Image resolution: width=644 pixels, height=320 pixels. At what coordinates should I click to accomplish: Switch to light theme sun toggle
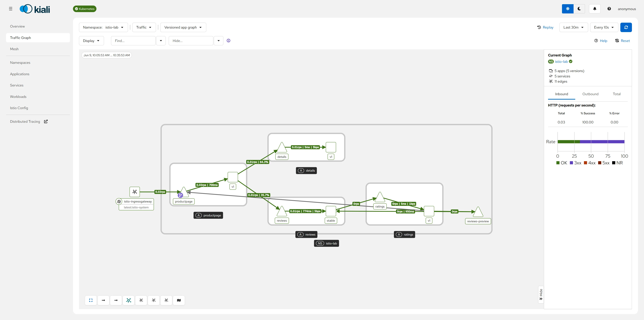coord(568,9)
